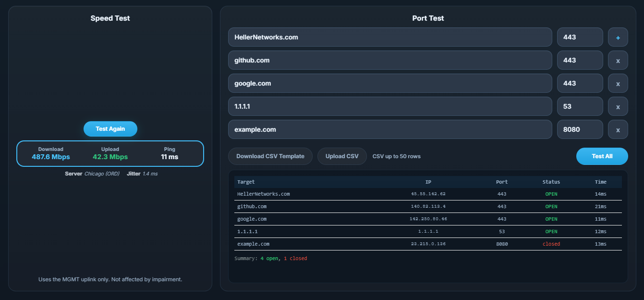
Task: Select IP address 142.250.80.46
Action: coord(428,219)
